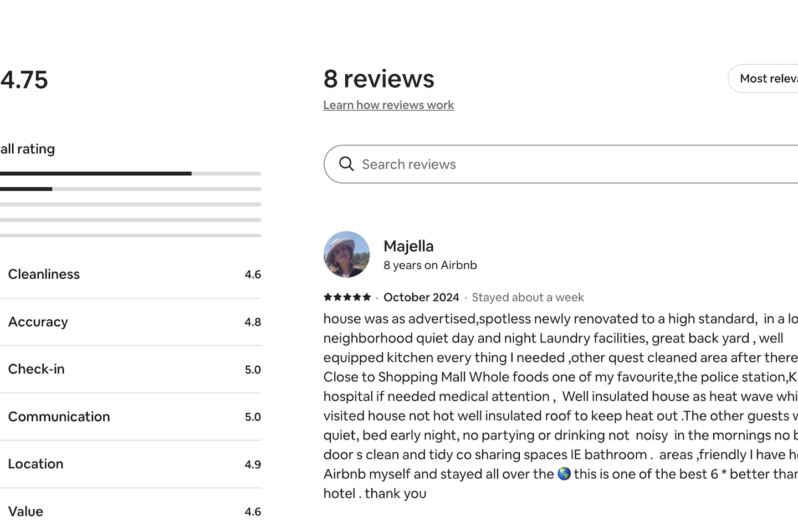The image size is (798, 532).
Task: Select the Cleanliness rating row
Action: click(130, 274)
